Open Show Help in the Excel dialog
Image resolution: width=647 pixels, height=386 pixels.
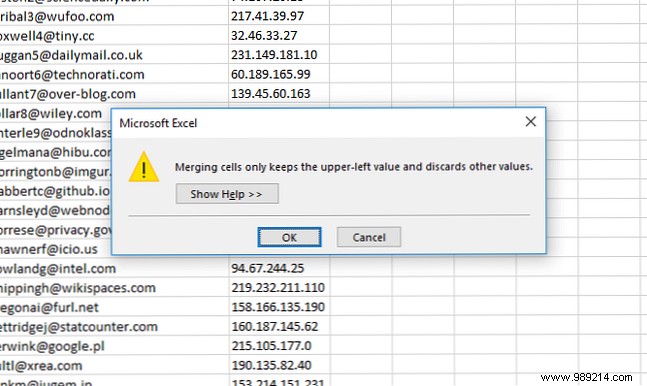coord(227,194)
